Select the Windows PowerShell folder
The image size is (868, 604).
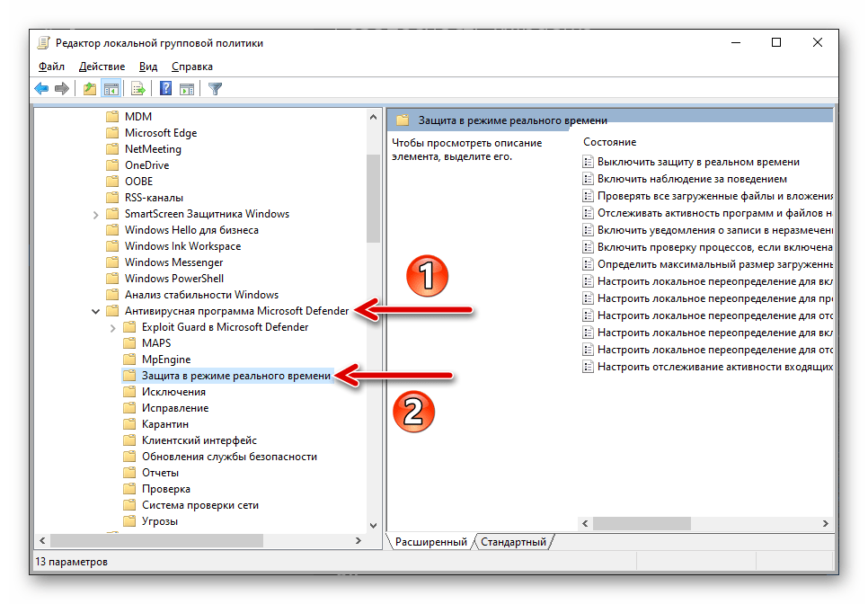pyautogui.click(x=174, y=279)
